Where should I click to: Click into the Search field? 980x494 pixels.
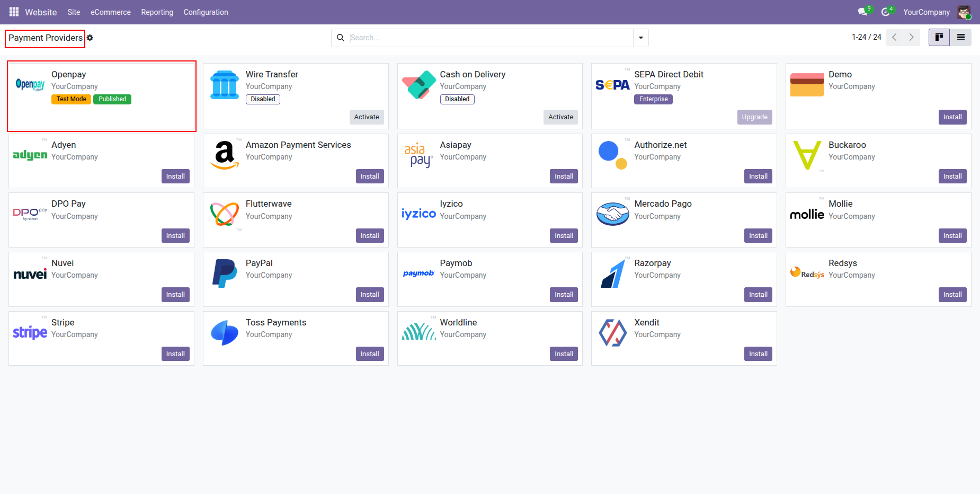[490, 38]
